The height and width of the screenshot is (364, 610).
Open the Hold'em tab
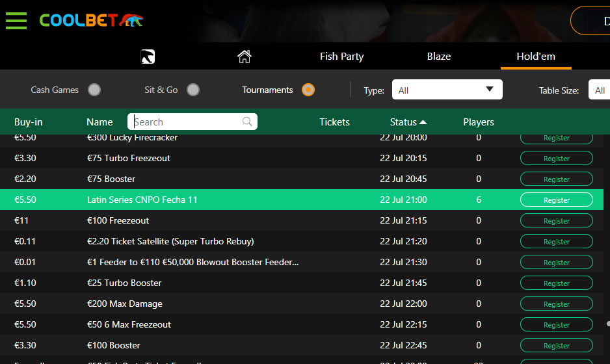click(536, 57)
